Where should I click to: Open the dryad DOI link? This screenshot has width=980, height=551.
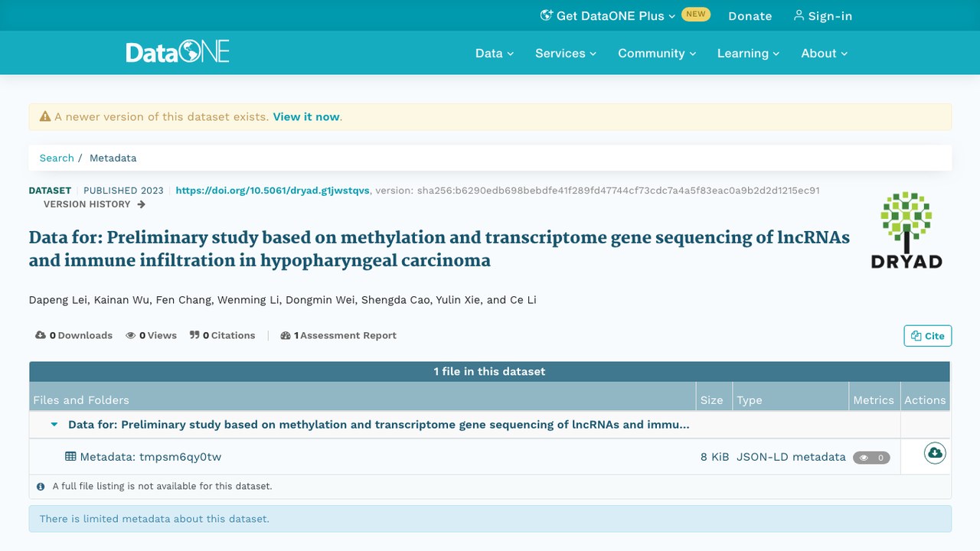click(x=273, y=191)
